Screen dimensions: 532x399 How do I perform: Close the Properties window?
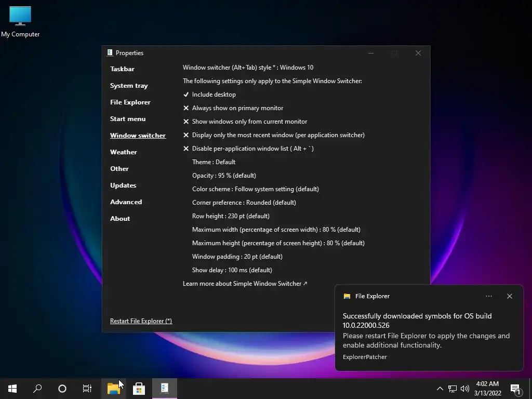tap(418, 53)
